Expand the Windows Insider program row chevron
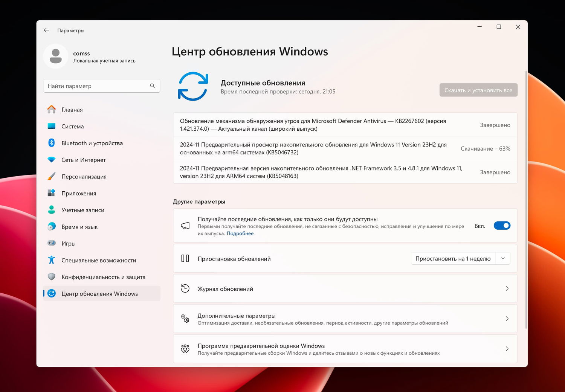The height and width of the screenshot is (392, 565). pyautogui.click(x=507, y=349)
